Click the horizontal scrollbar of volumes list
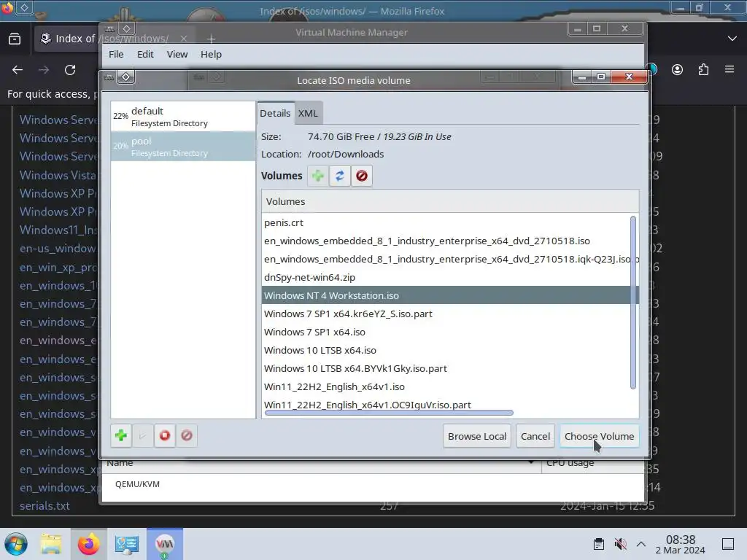Viewport: 747px width, 560px height. (x=389, y=413)
